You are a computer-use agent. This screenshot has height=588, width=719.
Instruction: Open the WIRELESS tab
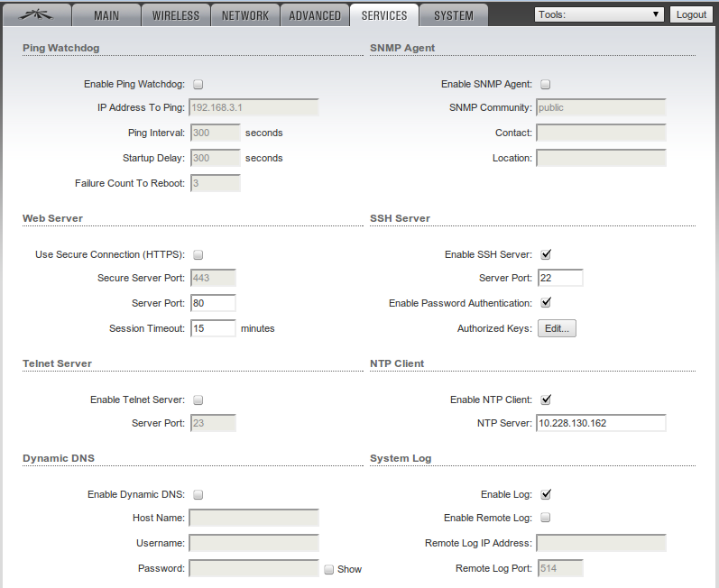tap(176, 15)
